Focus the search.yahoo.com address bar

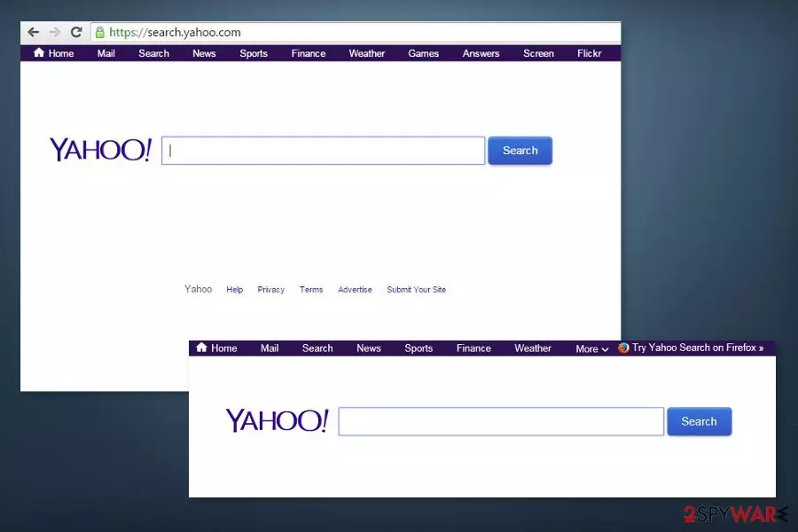[x=356, y=33]
